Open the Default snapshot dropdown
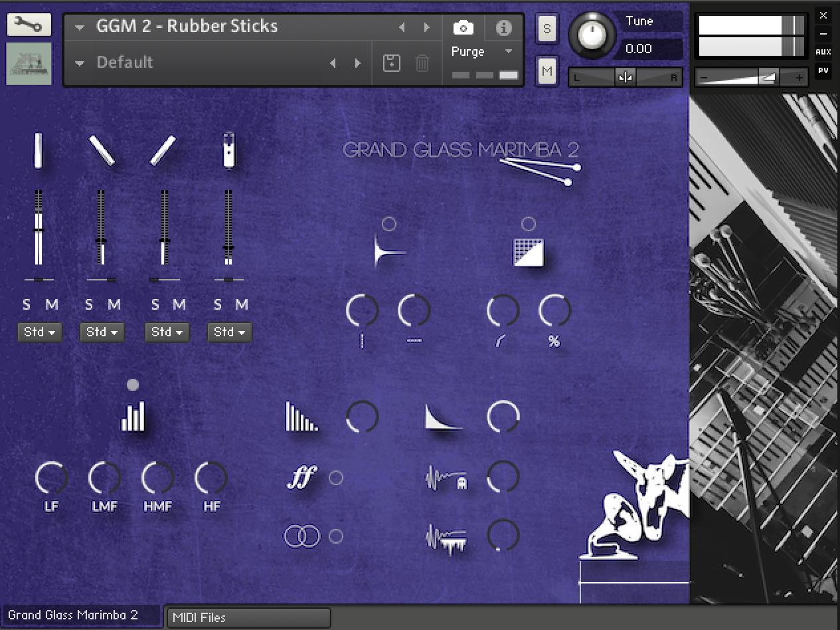840x630 pixels. [80, 64]
